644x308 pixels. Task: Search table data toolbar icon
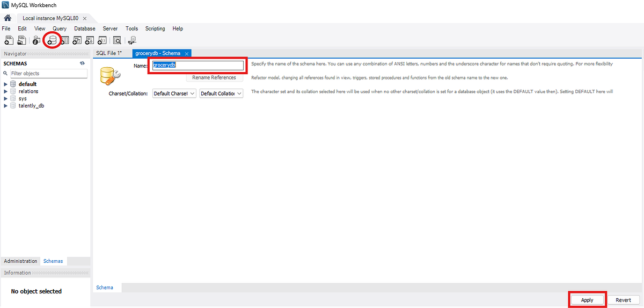117,40
